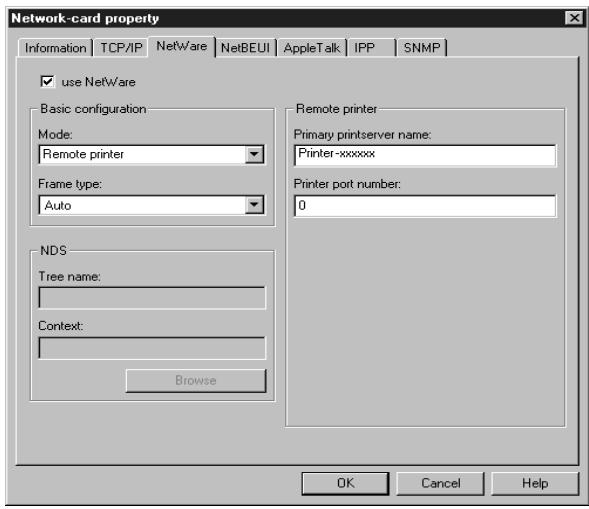Select the Frame type combo box showing Auto
The image size is (589, 509).
click(x=151, y=205)
